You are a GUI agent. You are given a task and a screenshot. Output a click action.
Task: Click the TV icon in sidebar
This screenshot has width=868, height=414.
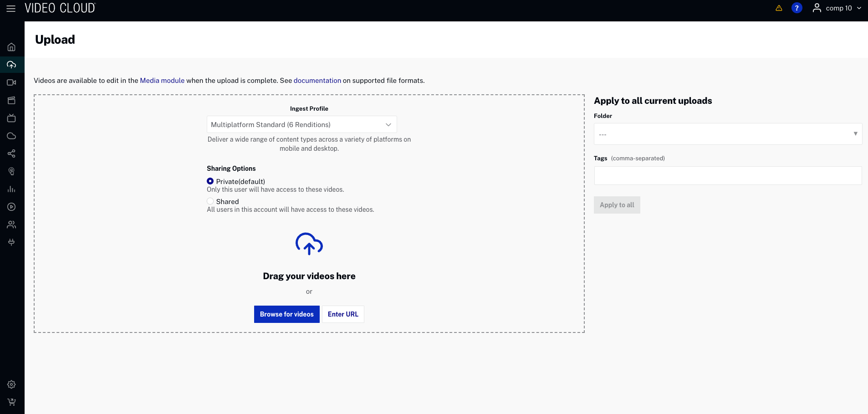click(11, 118)
